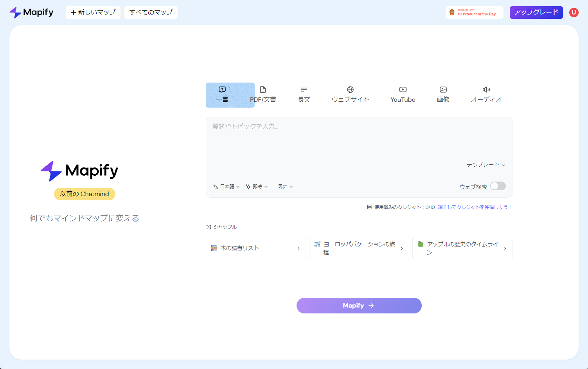Click the large Mapify logo on left
Screen dimensions: 588x369
click(x=79, y=171)
